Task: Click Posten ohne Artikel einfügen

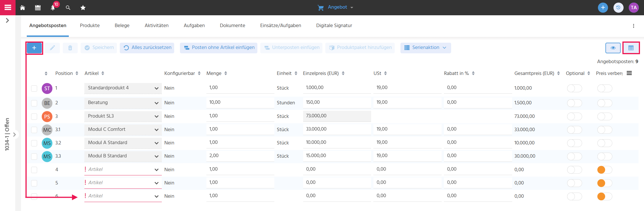Action: click(219, 48)
